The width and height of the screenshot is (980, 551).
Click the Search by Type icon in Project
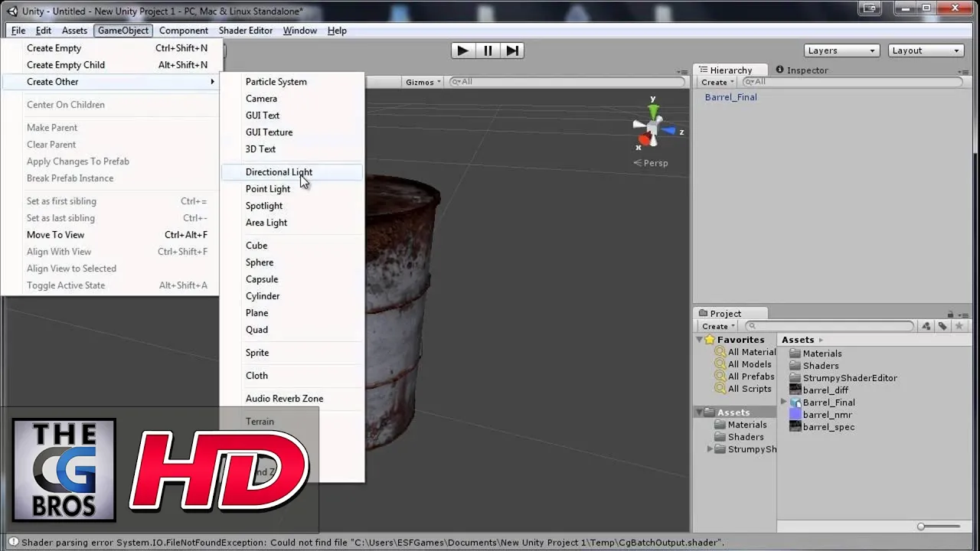[x=926, y=326]
